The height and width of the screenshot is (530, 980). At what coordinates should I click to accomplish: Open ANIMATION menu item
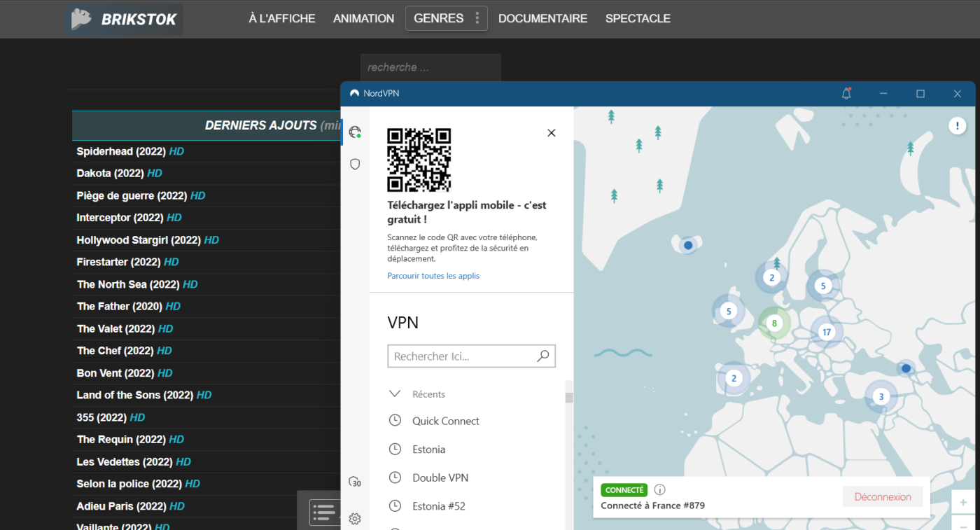pyautogui.click(x=364, y=19)
